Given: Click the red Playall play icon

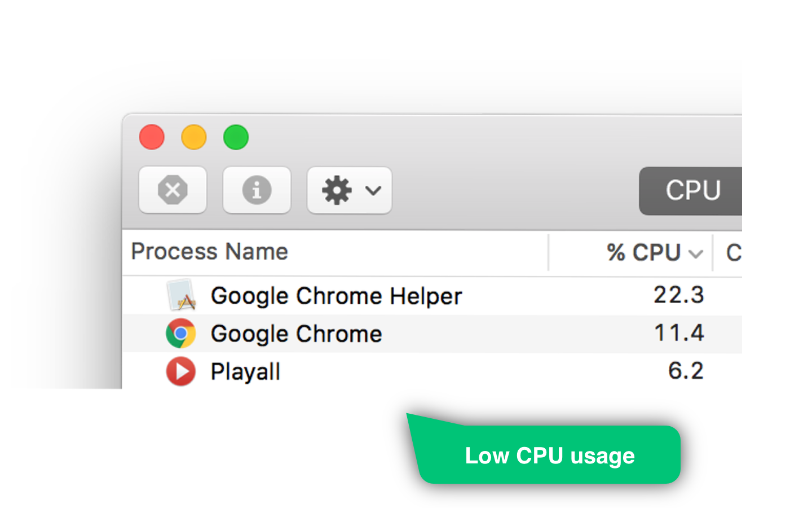Looking at the screenshot, I should tap(181, 371).
